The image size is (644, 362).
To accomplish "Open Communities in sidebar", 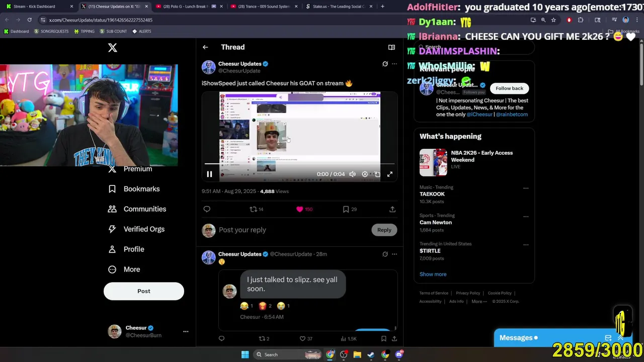I will (x=137, y=209).
